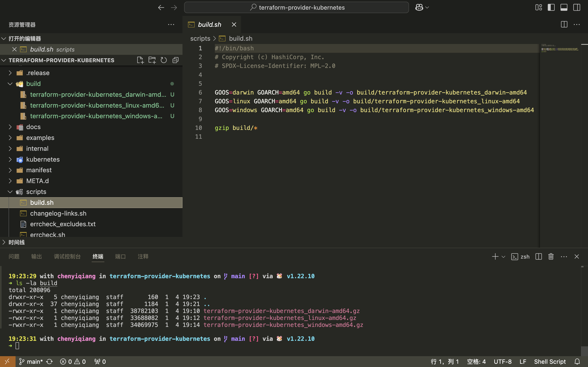Switch to the 输出 panel tab
Screen dimensions: 588x367
(x=36, y=257)
